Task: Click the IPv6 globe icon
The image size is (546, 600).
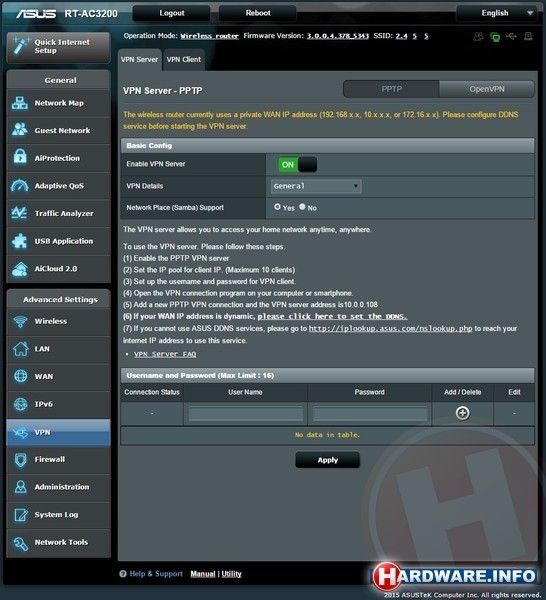Action: pos(20,404)
